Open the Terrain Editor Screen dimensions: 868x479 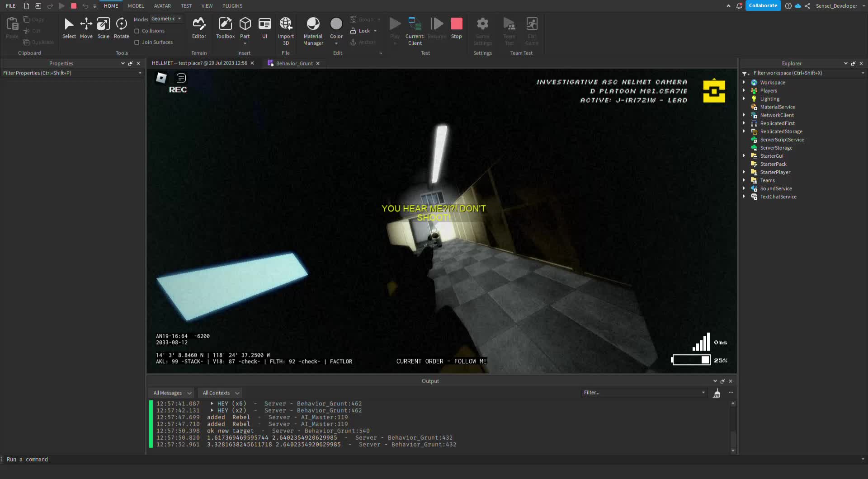199,28
